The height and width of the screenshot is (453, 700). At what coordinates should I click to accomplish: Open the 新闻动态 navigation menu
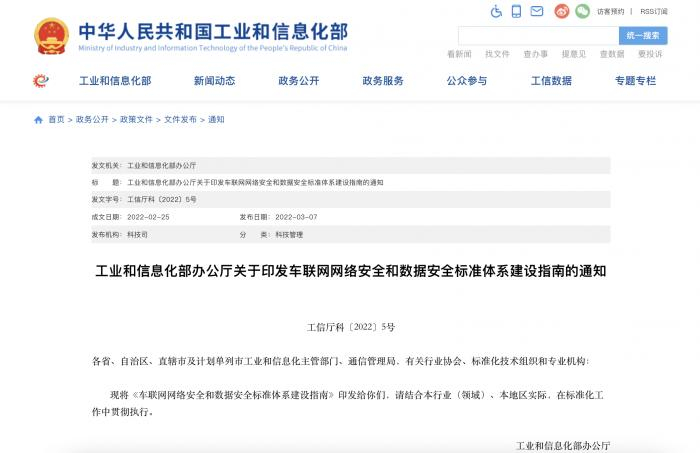click(214, 81)
